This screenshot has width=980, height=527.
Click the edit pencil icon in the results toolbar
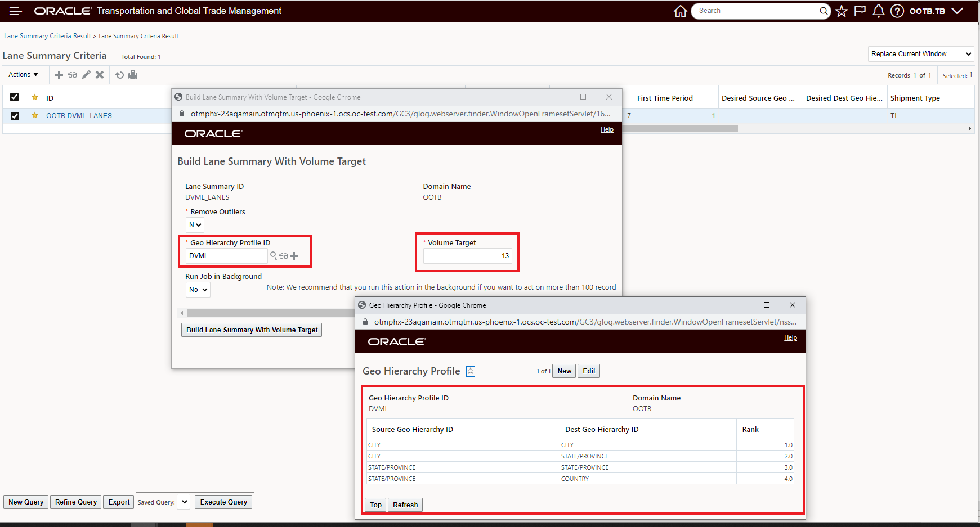[x=86, y=75]
